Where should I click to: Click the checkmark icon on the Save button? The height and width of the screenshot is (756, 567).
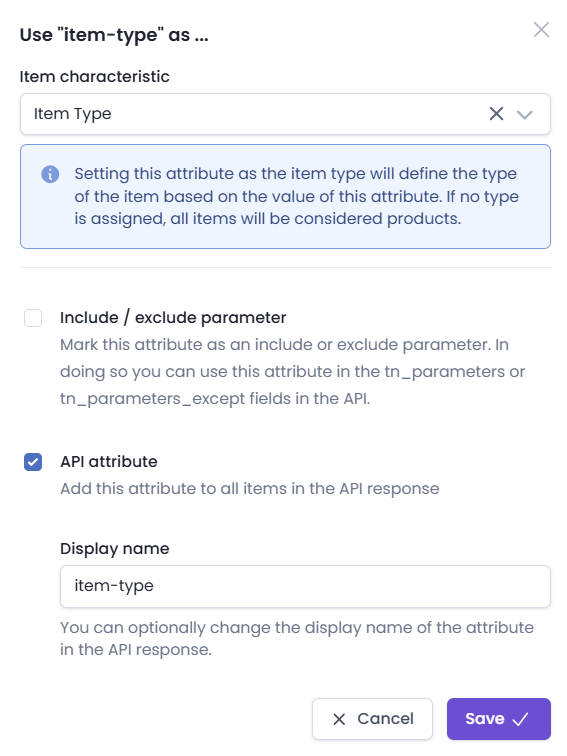tap(520, 719)
